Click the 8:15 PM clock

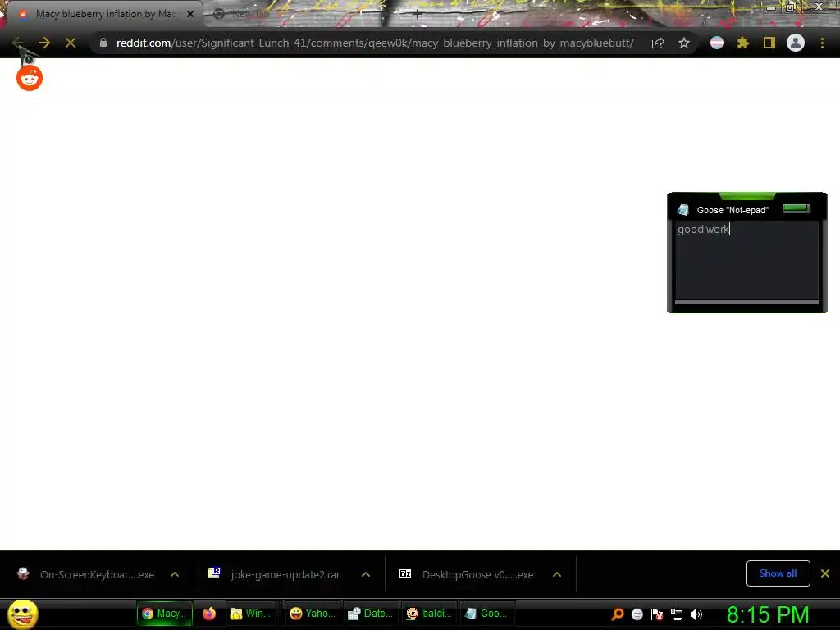(x=768, y=614)
